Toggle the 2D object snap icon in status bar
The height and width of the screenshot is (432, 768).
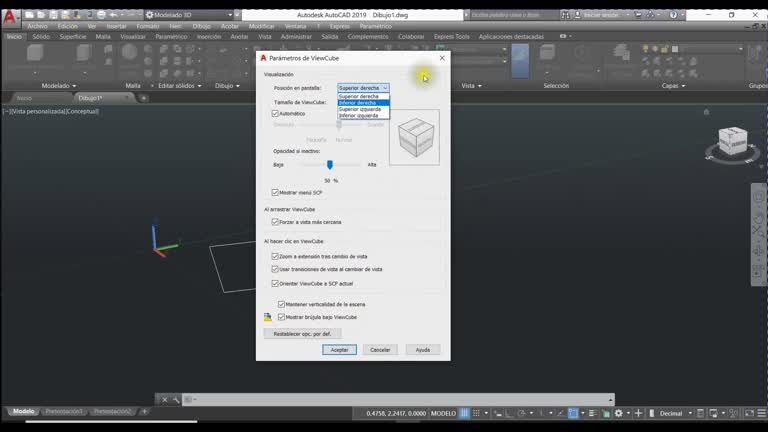(573, 413)
